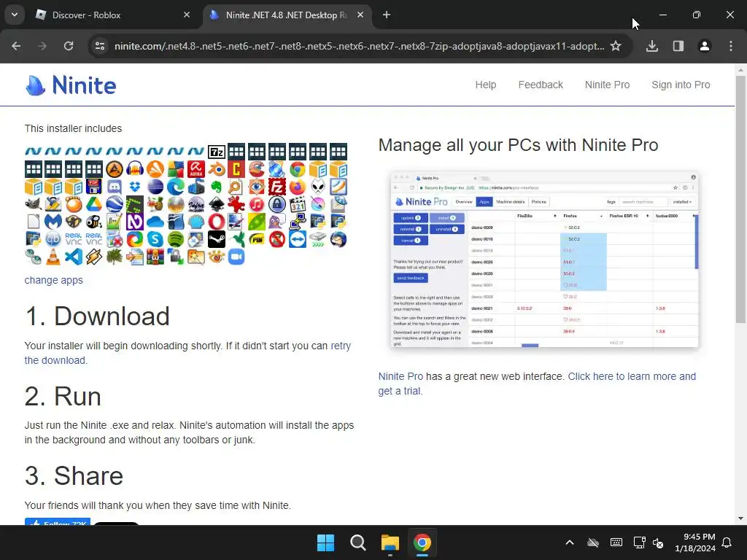Click the Zoom icon
Image resolution: width=747 pixels, height=560 pixels.
[x=236, y=257]
